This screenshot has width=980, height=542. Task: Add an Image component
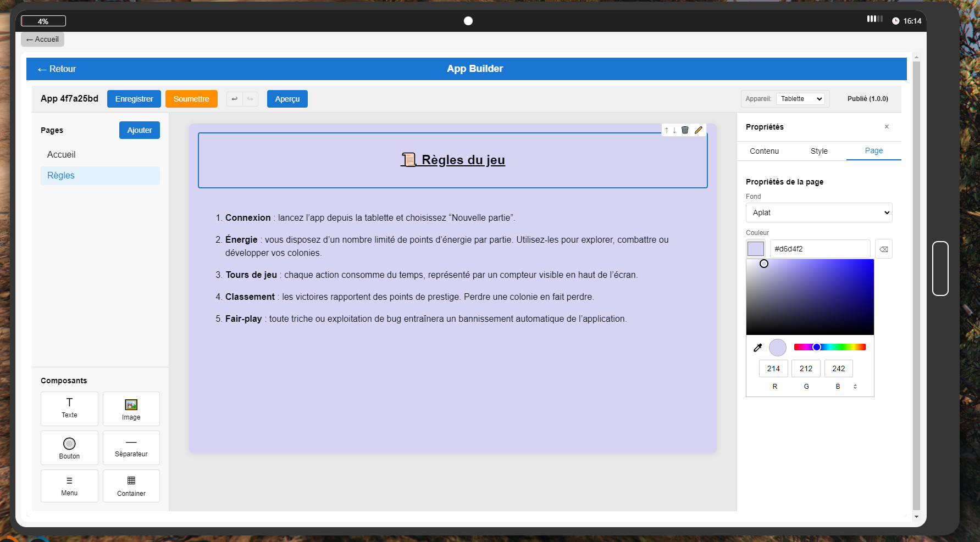point(131,409)
